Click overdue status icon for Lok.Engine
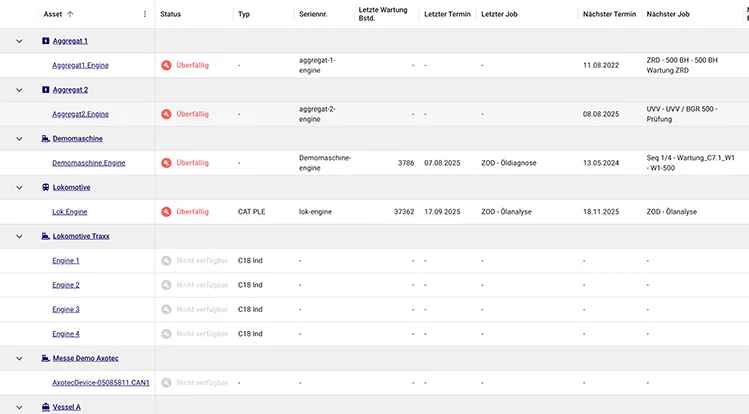 [166, 212]
